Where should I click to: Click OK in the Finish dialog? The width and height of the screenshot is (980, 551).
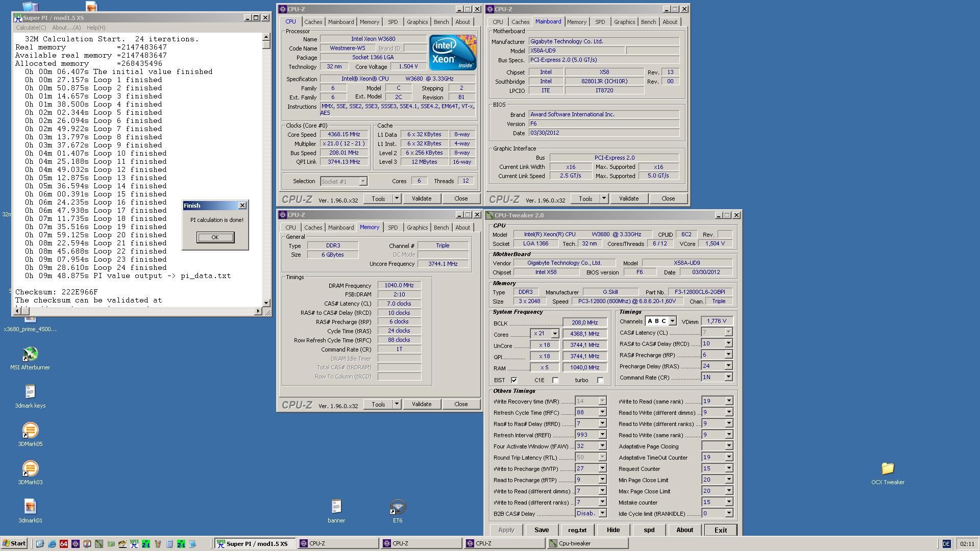tap(215, 237)
